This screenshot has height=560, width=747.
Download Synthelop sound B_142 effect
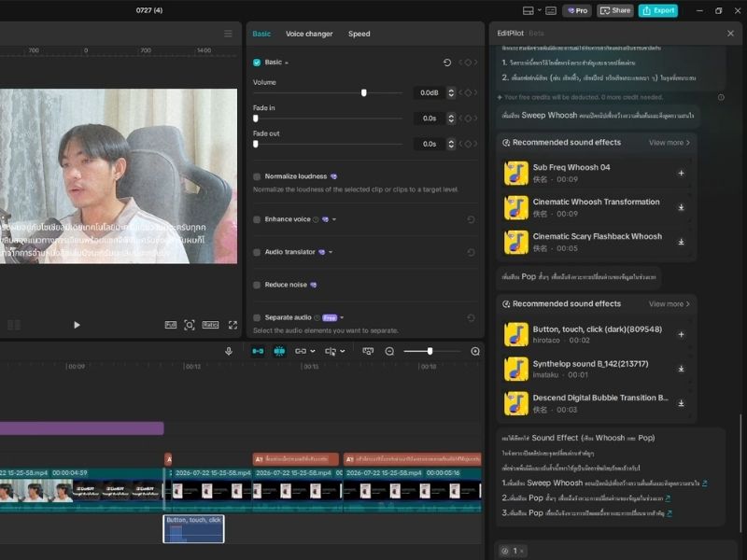(682, 369)
